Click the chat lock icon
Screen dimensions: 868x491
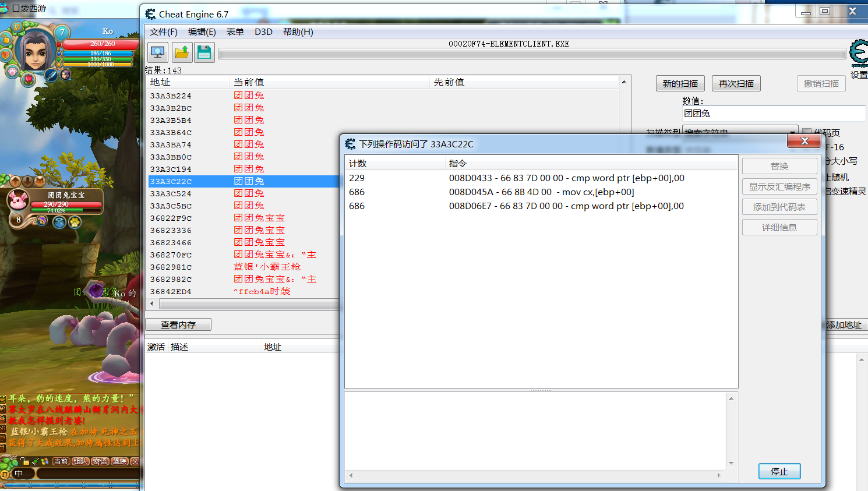25,461
